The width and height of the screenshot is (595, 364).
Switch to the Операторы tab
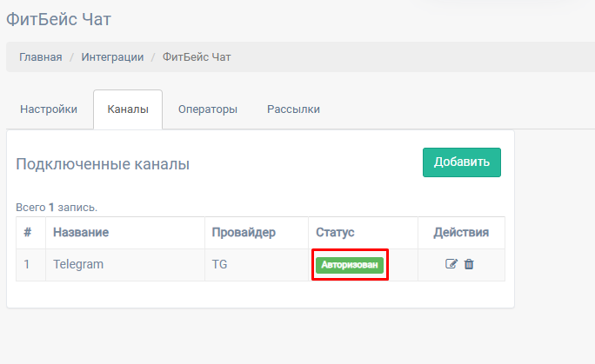coord(208,109)
